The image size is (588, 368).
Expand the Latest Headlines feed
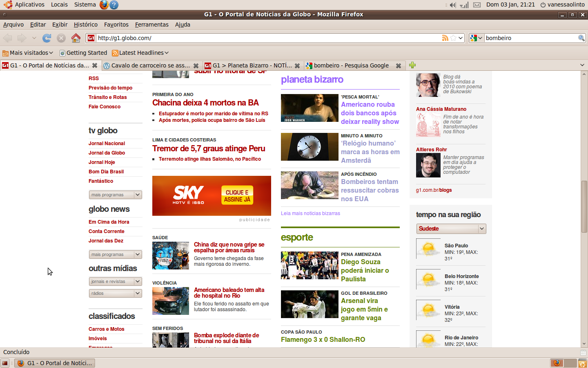click(140, 53)
